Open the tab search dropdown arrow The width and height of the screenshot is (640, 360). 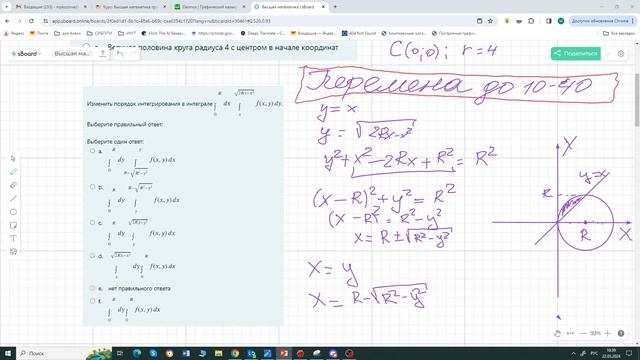7,7
